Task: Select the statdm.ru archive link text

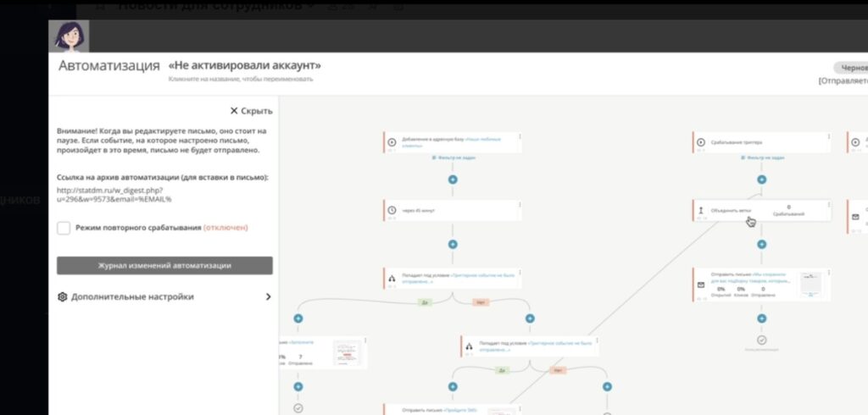Action: coord(114,195)
